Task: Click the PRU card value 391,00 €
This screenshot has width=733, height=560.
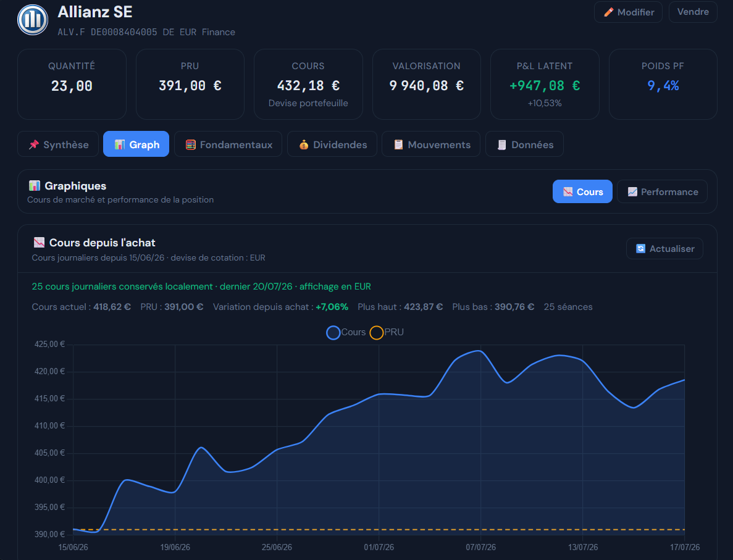Action: tap(190, 86)
